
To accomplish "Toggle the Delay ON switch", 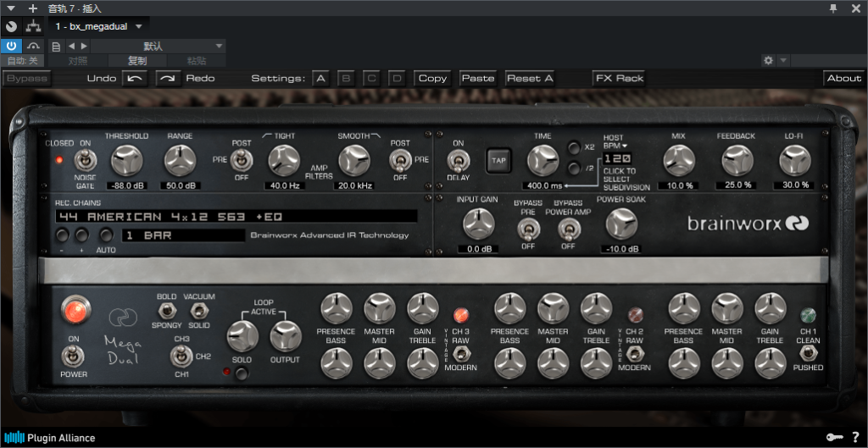I will pos(458,161).
